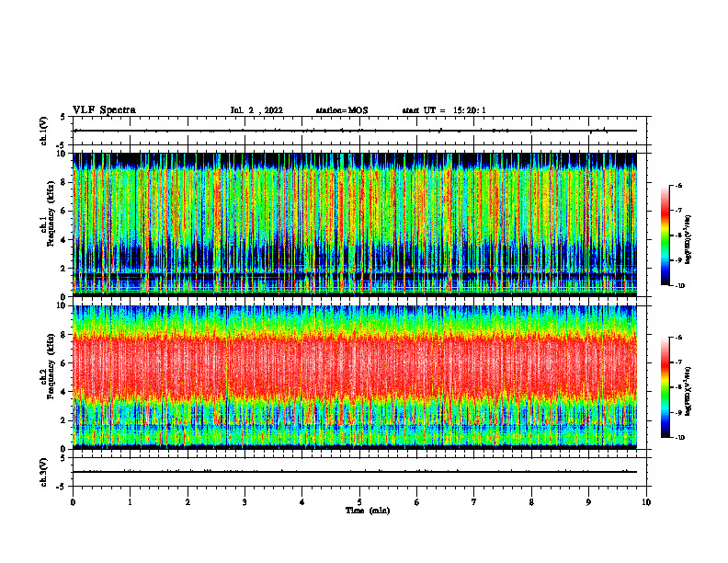Image resolution: width=728 pixels, height=563 pixels.
Task: Click time axis tick label "8"
Action: [x=531, y=502]
